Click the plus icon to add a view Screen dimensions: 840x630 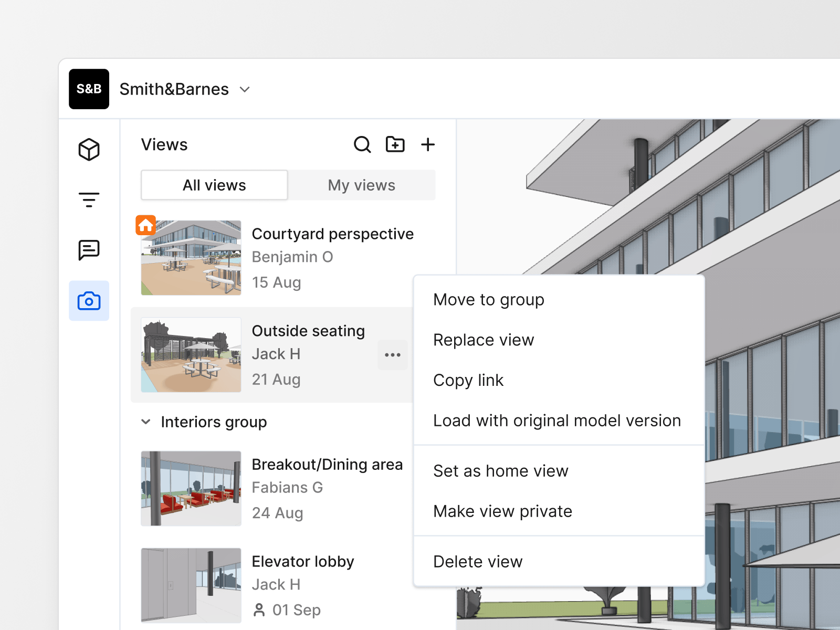tap(428, 144)
